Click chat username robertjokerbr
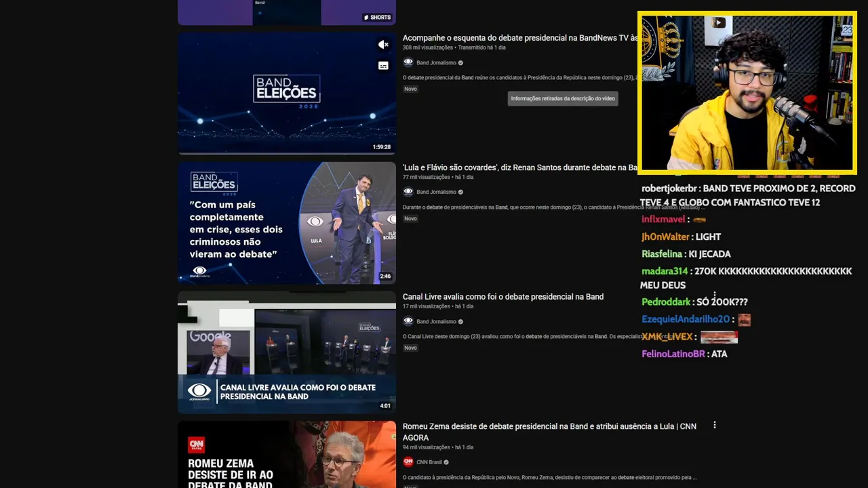The image size is (868, 488). pos(669,188)
